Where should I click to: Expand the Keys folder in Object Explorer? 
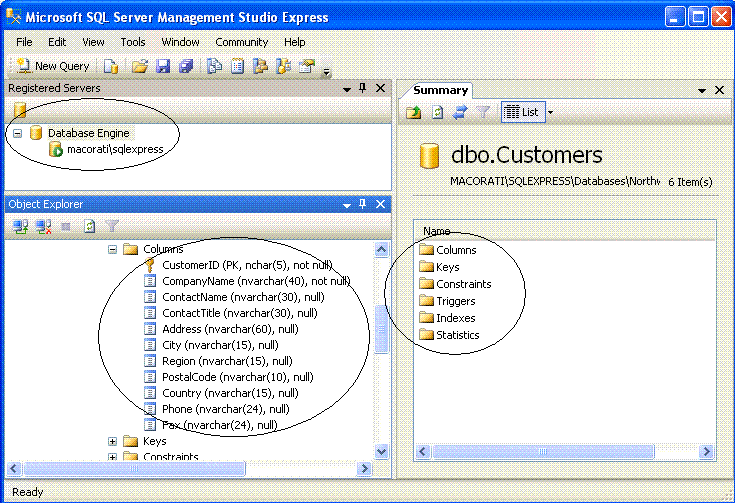click(112, 442)
